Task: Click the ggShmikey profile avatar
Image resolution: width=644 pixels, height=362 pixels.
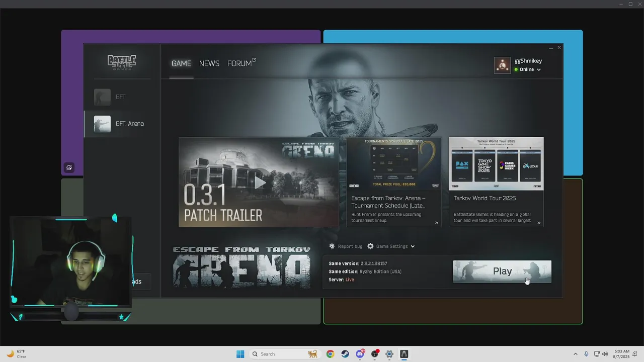Action: point(503,65)
